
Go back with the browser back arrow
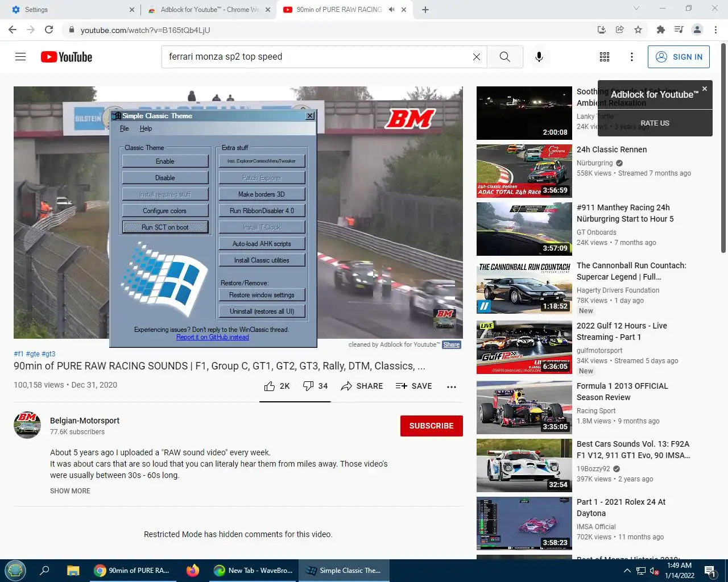pos(13,30)
